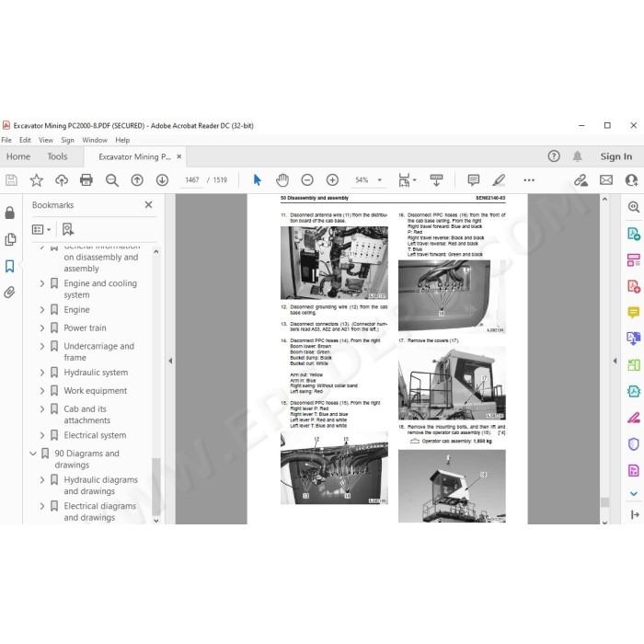
Task: Zoom in with plus button
Action: pos(332,180)
